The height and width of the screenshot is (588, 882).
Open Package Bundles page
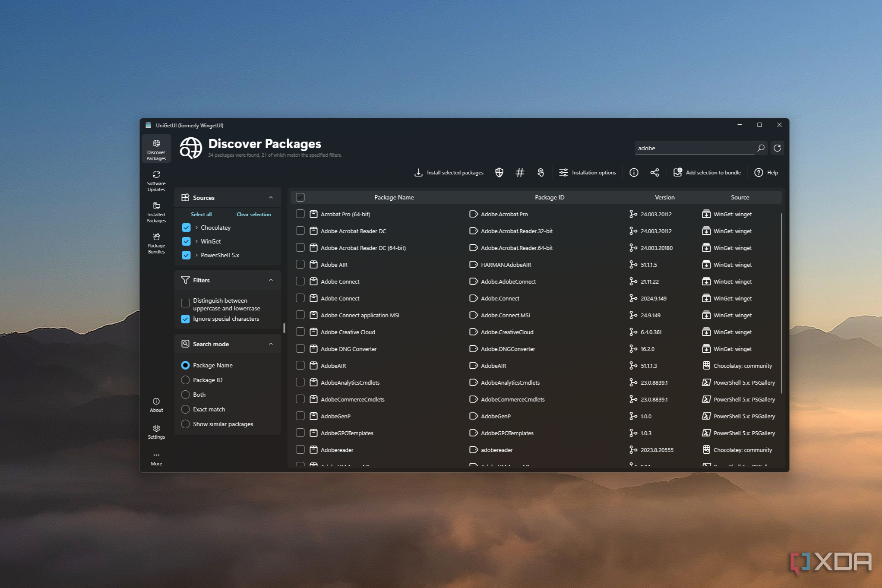click(x=156, y=243)
